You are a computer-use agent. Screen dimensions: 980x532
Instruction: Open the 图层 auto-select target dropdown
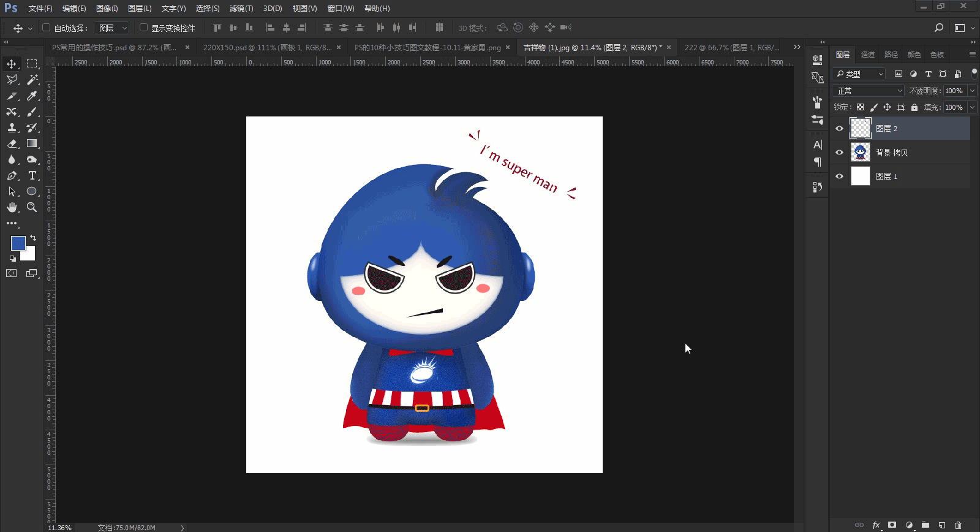[113, 28]
